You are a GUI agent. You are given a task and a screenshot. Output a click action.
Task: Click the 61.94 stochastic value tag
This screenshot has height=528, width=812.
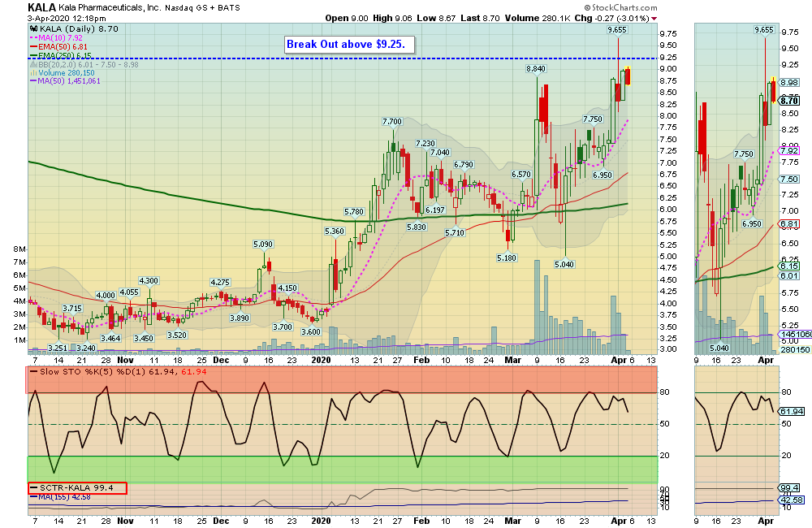[x=791, y=411]
